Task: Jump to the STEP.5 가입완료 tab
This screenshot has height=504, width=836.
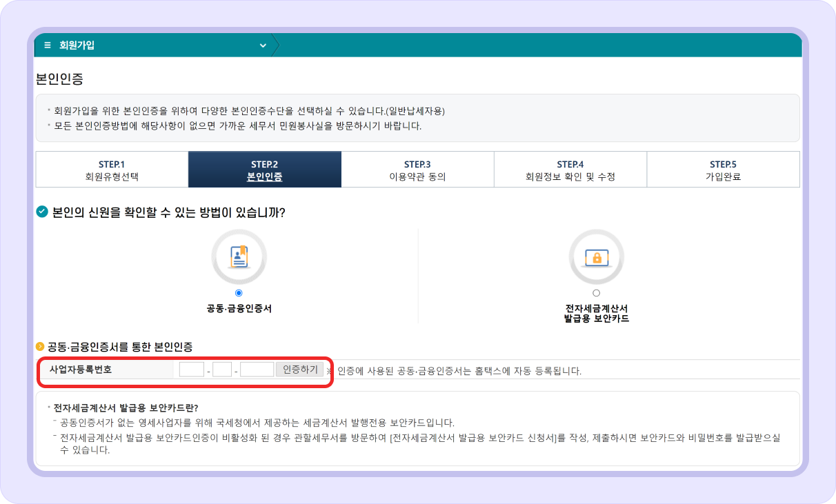Action: click(723, 169)
